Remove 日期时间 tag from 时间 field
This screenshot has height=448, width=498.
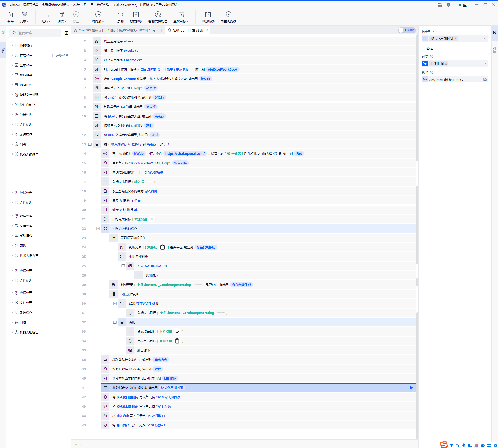click(x=446, y=64)
